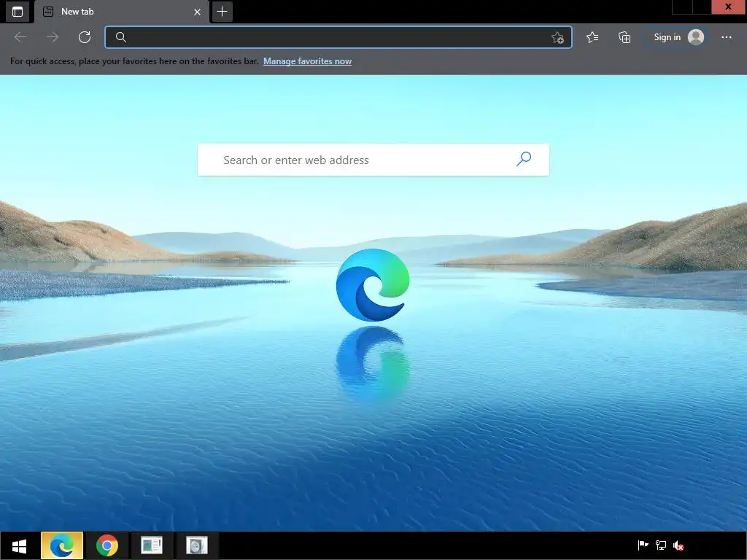Open the disc app taskbar icon

(x=197, y=545)
